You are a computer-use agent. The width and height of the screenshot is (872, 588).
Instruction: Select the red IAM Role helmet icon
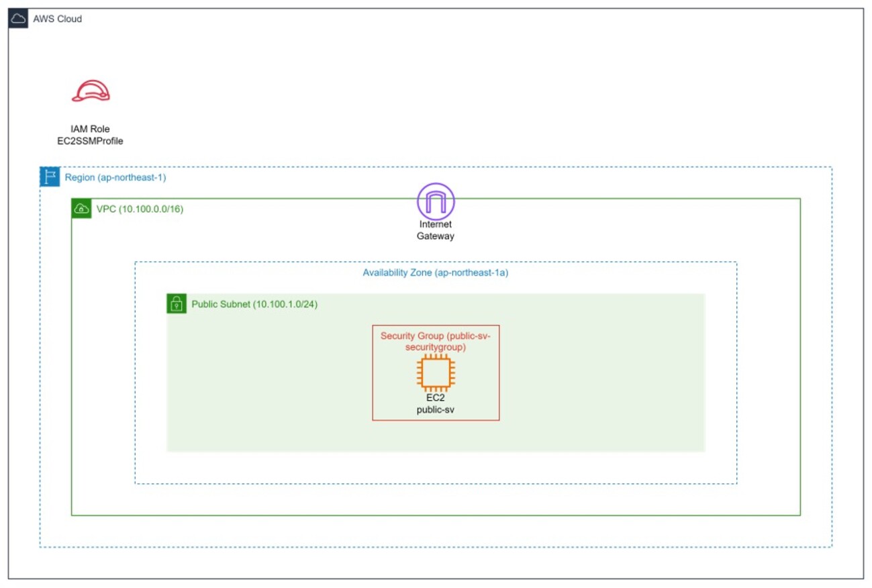click(91, 91)
